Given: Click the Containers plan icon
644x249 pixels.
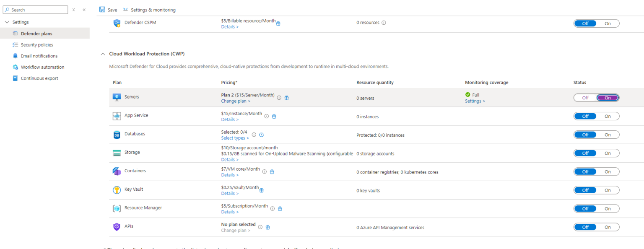Looking at the screenshot, I should click(x=117, y=171).
